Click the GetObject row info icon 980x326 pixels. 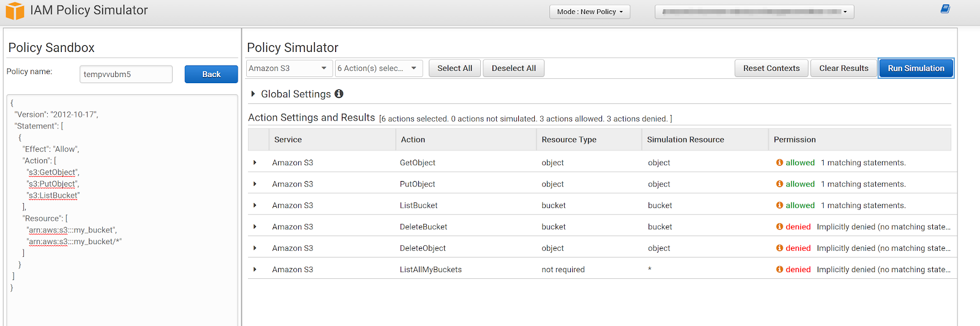tap(780, 163)
